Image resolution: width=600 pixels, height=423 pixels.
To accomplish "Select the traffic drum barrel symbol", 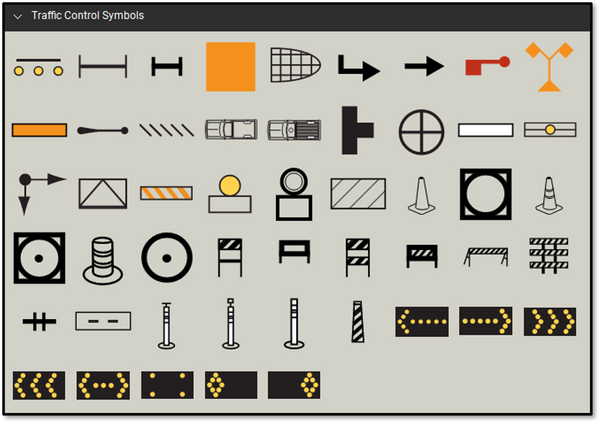I will pos(102,258).
